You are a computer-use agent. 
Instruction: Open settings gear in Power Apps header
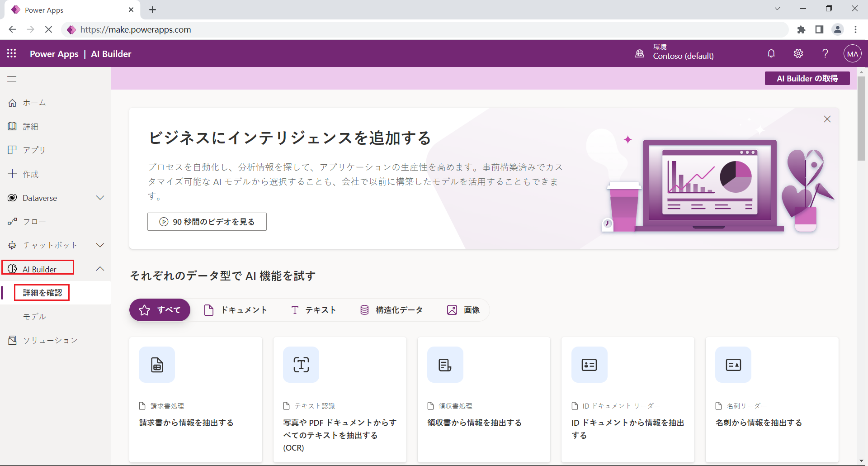coord(798,53)
